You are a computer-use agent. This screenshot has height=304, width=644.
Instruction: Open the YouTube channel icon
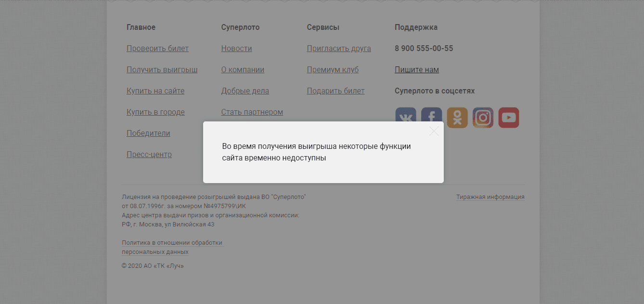508,117
